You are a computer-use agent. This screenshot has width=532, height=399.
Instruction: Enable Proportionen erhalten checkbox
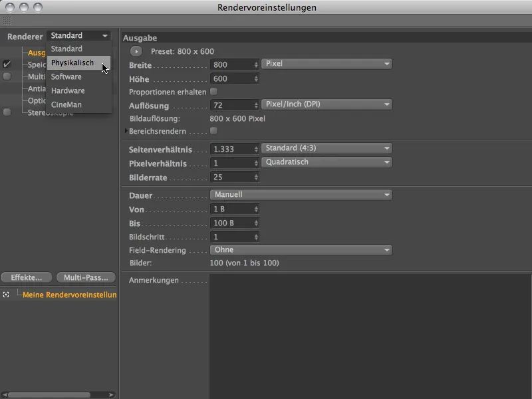point(213,92)
